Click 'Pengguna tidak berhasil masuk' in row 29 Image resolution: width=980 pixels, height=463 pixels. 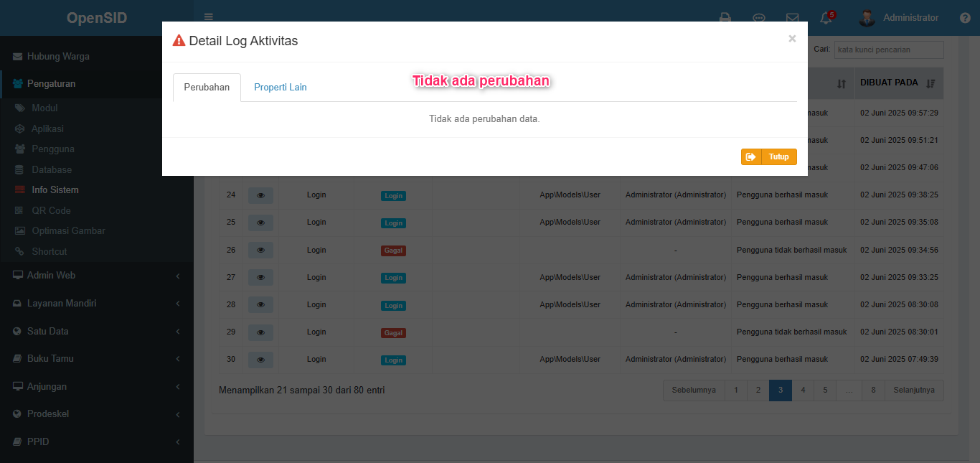coord(792,332)
